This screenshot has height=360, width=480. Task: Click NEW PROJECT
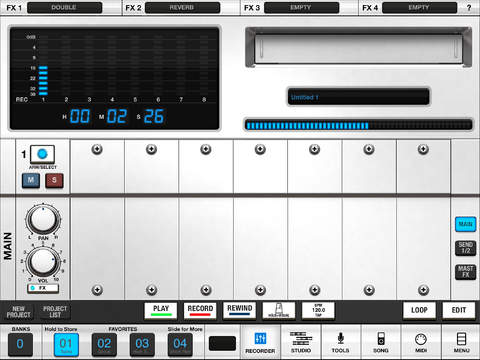coord(19,312)
